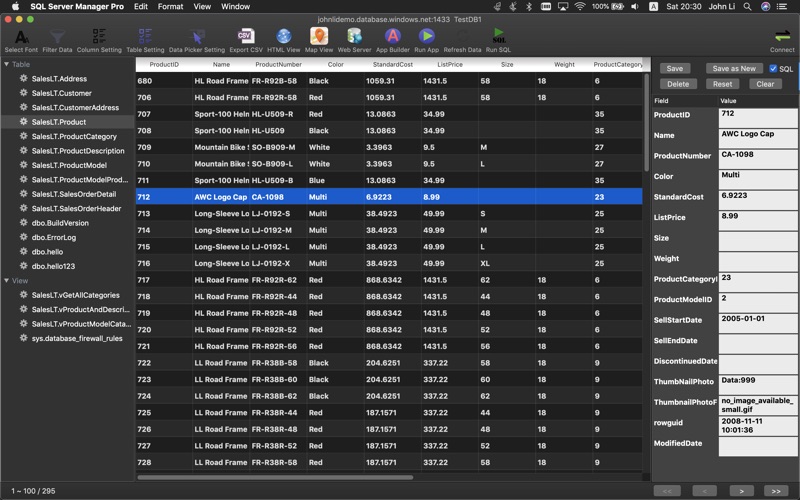This screenshot has width=800, height=500.
Task: Click the Delete button
Action: click(678, 84)
